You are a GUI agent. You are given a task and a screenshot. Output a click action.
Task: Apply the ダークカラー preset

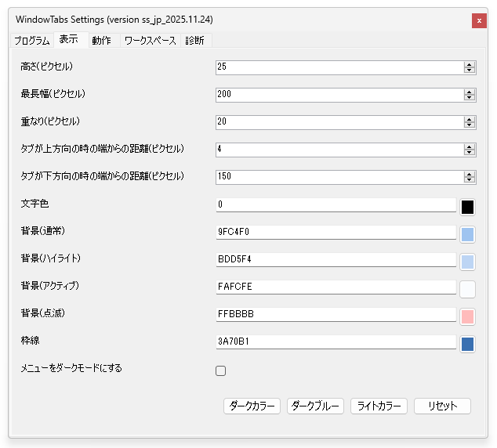point(252,406)
